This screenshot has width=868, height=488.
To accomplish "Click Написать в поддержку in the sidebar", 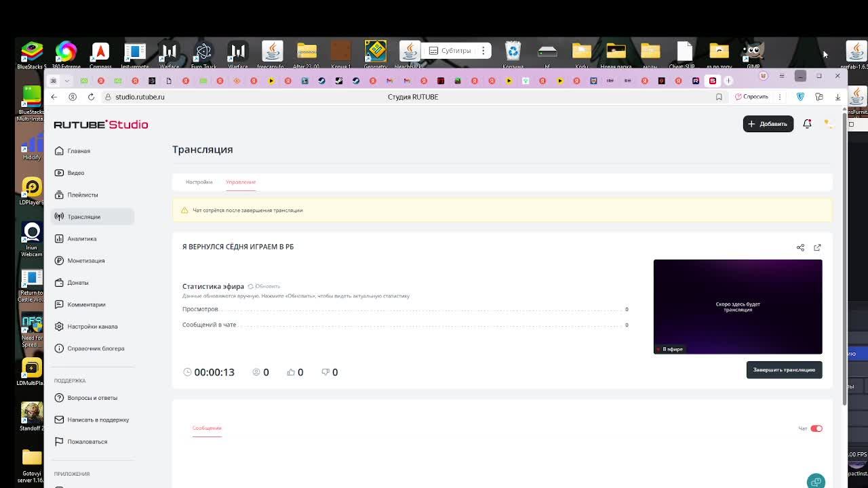I will point(92,420).
